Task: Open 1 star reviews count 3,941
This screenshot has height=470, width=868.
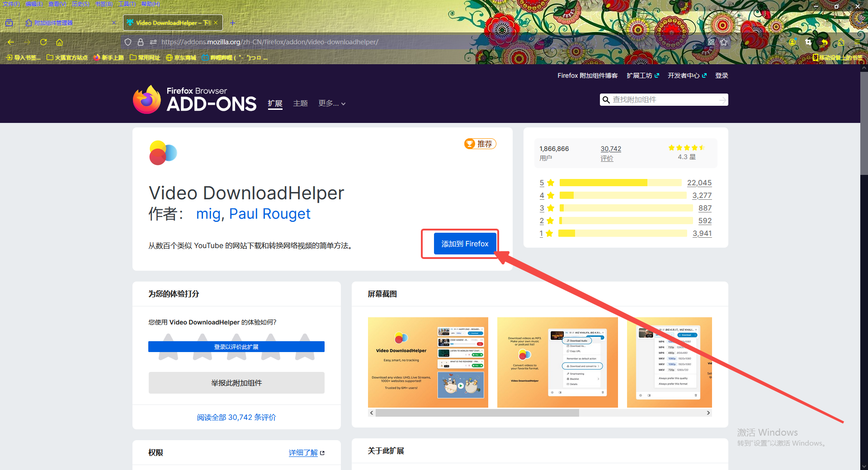Action: 702,233
